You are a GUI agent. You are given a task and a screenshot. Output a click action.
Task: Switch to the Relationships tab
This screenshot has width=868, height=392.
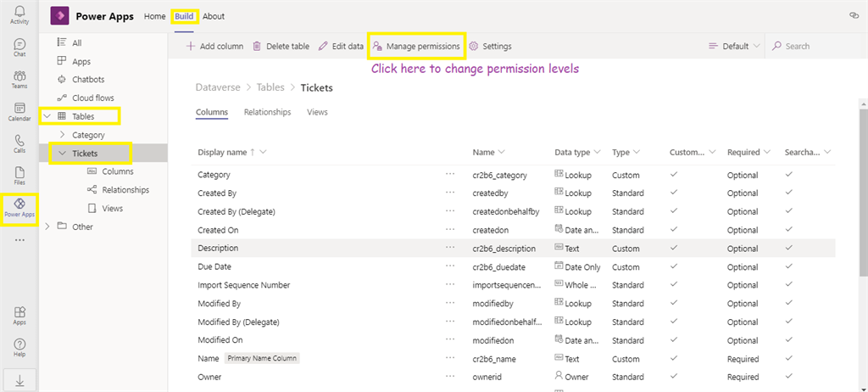tap(267, 112)
